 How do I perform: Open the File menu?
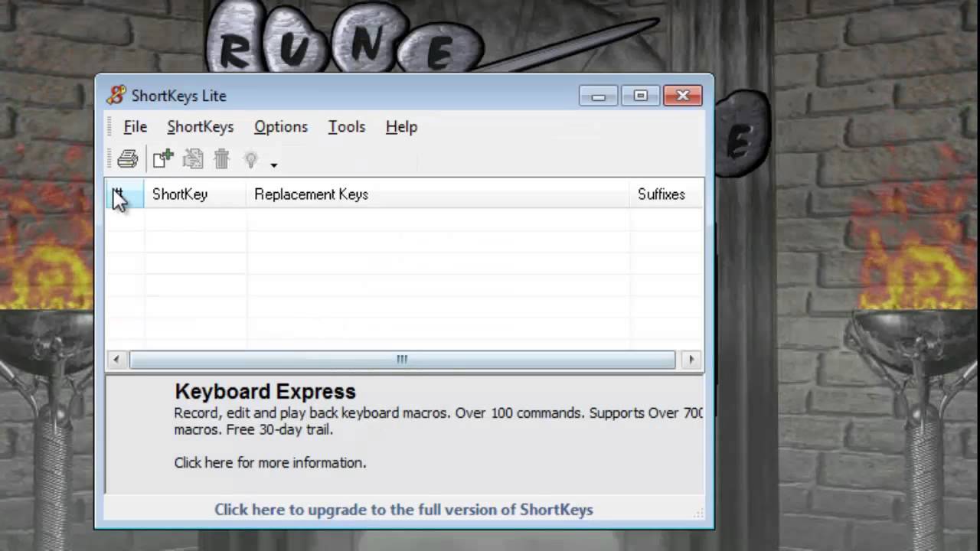coord(136,127)
